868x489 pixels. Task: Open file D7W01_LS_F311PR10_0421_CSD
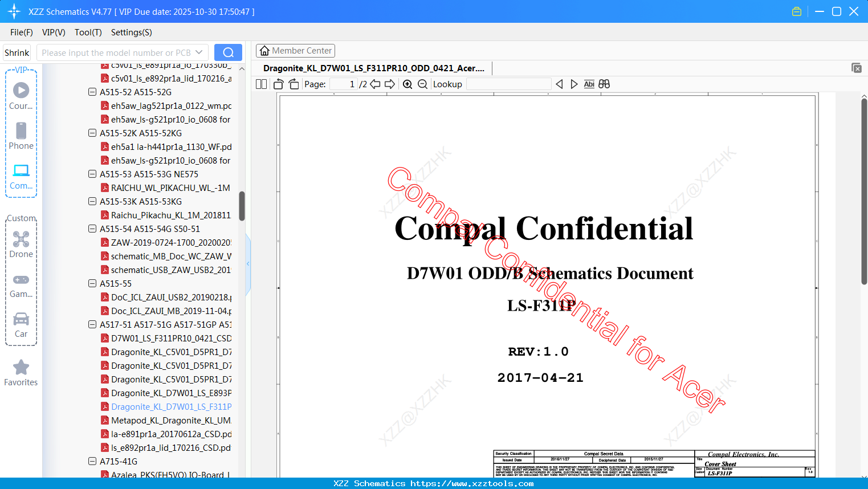click(x=166, y=338)
